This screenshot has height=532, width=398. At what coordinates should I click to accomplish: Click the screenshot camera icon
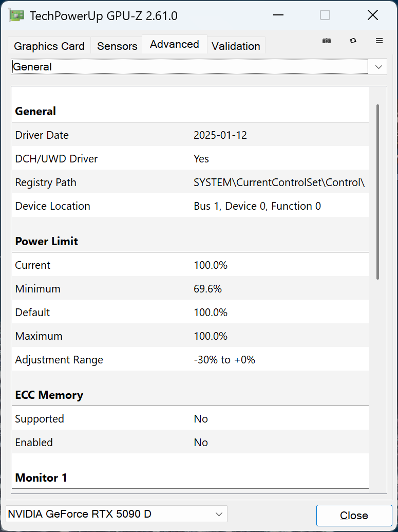pyautogui.click(x=327, y=41)
